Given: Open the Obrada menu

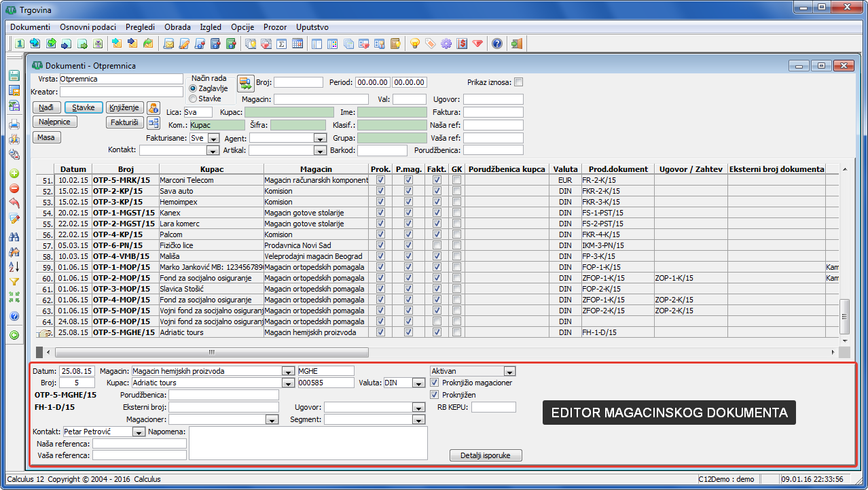Looking at the screenshot, I should point(177,27).
